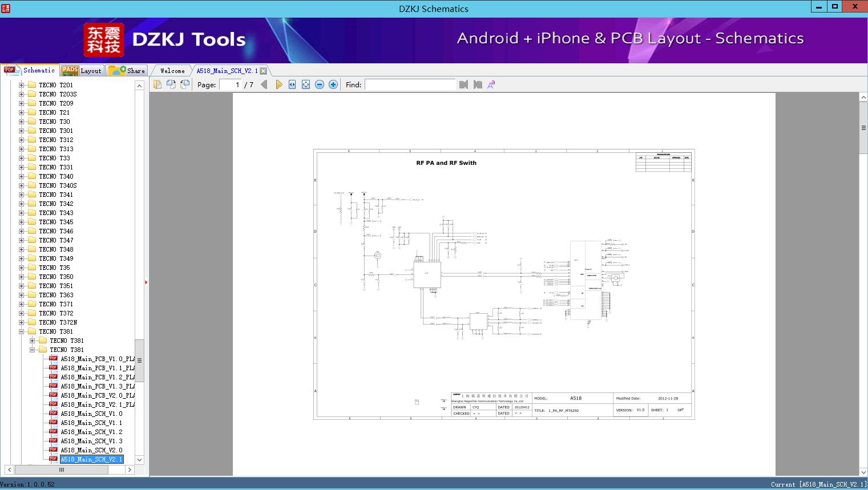Zoom in with the plus icon
The height and width of the screenshot is (490, 868).
tap(333, 84)
